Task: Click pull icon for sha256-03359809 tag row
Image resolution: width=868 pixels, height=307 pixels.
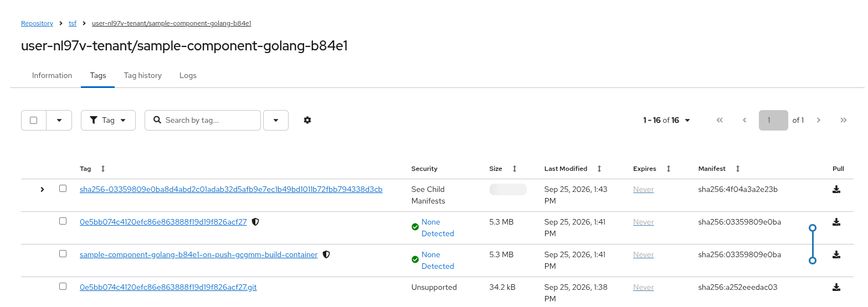Action: [x=836, y=189]
